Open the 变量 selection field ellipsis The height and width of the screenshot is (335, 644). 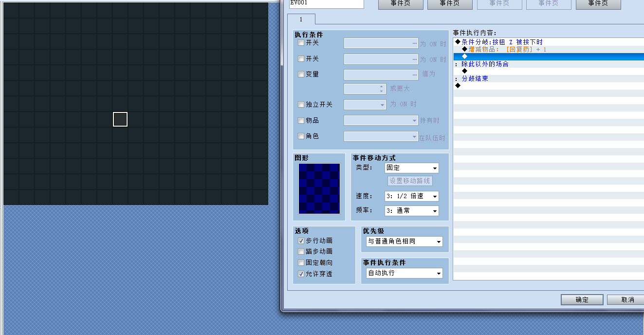[415, 74]
